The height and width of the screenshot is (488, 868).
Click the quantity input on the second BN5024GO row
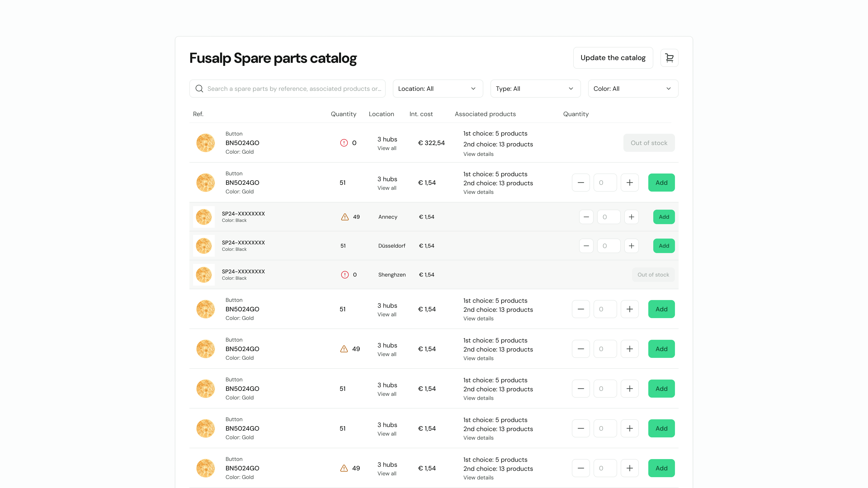pyautogui.click(x=605, y=182)
